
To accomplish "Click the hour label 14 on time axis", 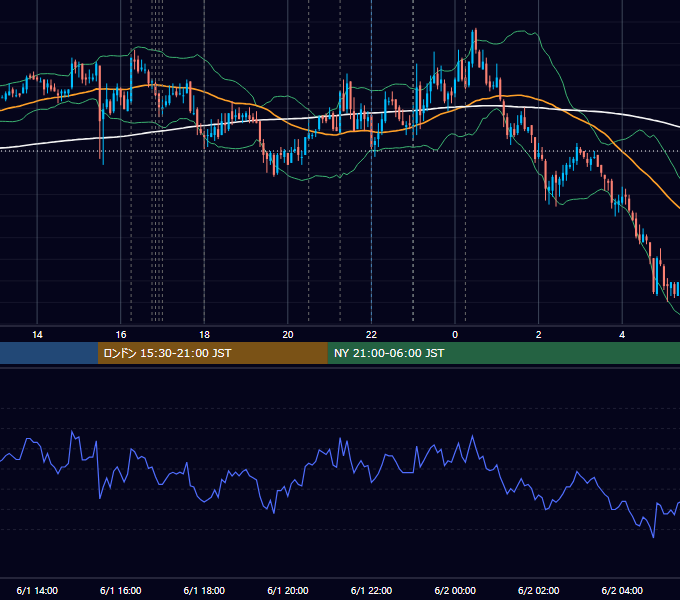I will (37, 335).
